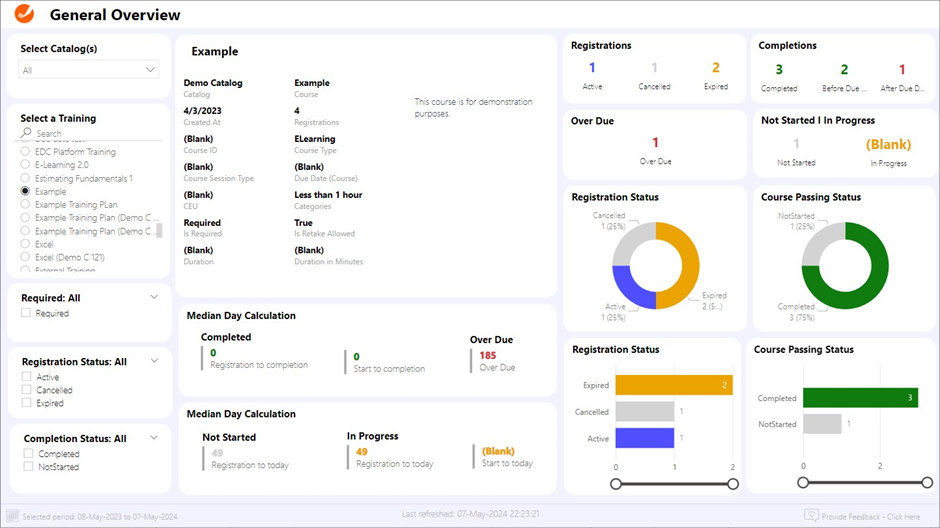The image size is (940, 528).
Task: Click the blue Active bar in chart
Action: (x=644, y=437)
